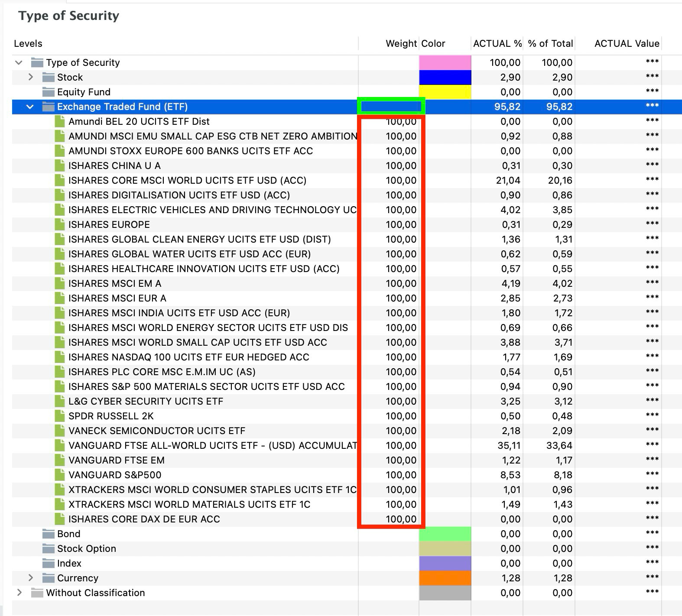Viewport: 682px width, 616px height.
Task: Open the blue Stock color swatch
Action: [x=445, y=77]
